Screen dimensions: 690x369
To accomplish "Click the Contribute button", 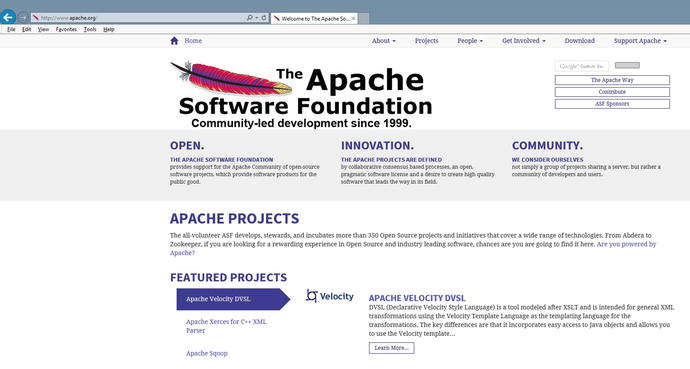I will (612, 92).
